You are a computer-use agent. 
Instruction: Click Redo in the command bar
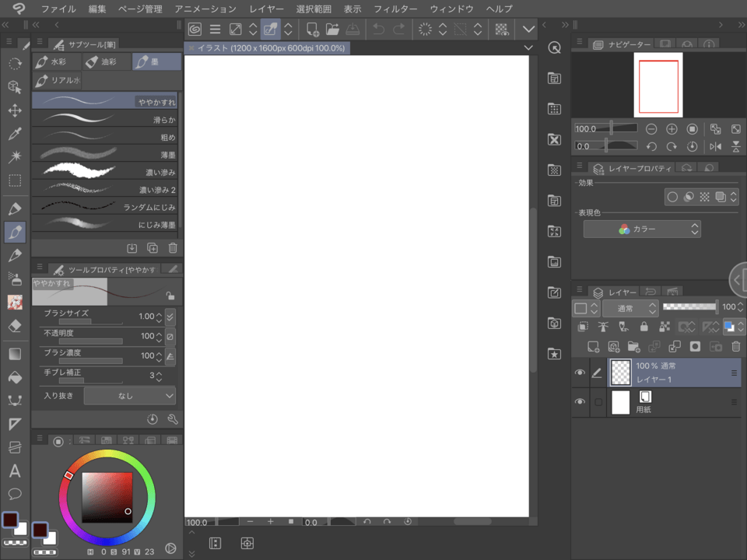tap(399, 29)
